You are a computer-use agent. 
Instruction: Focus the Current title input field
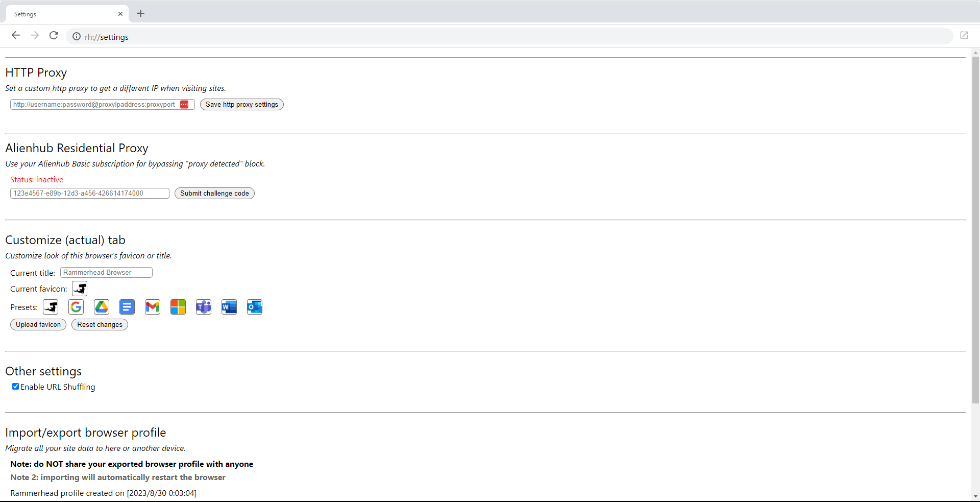[106, 273]
